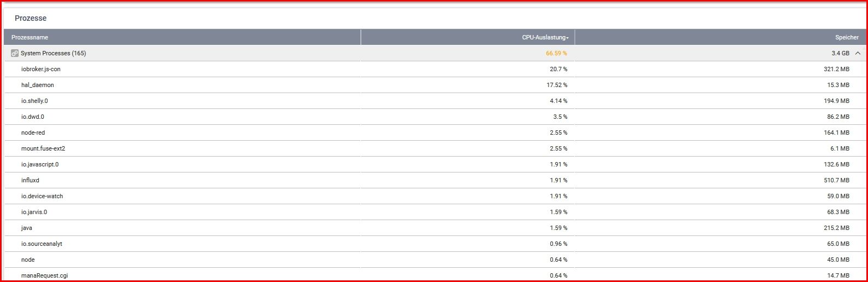868x282 pixels.
Task: Collapse the System Processes group chevron
Action: click(858, 53)
